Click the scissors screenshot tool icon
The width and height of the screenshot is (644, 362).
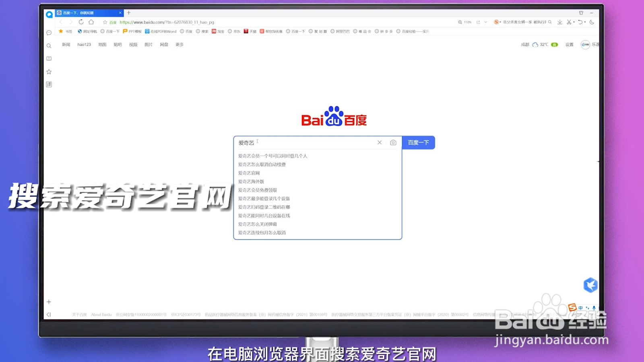(569, 22)
